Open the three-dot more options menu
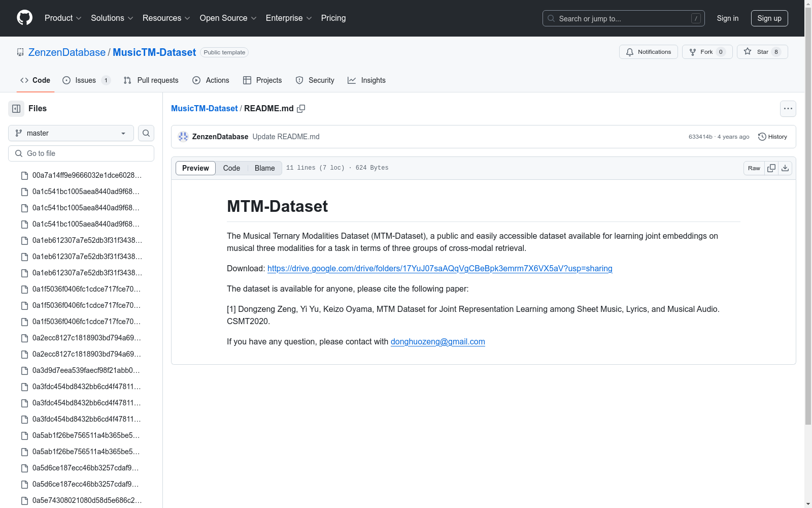812x508 pixels. (x=788, y=109)
